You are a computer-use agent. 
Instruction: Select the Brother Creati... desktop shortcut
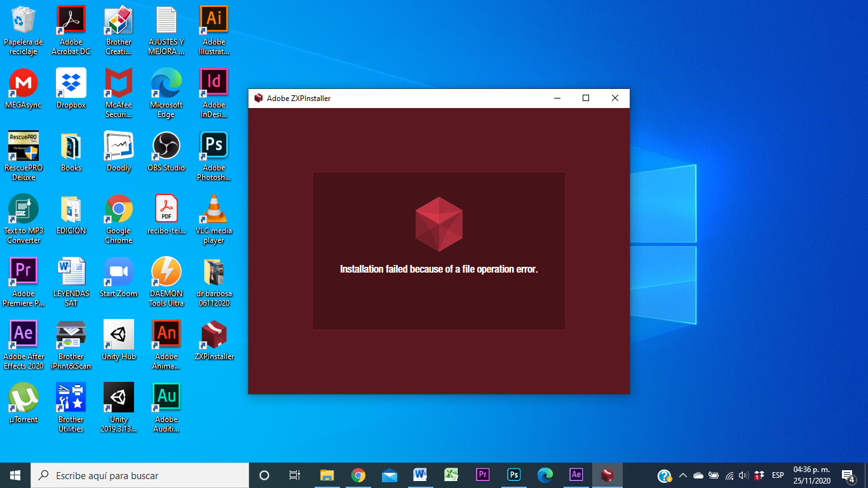pos(119,30)
